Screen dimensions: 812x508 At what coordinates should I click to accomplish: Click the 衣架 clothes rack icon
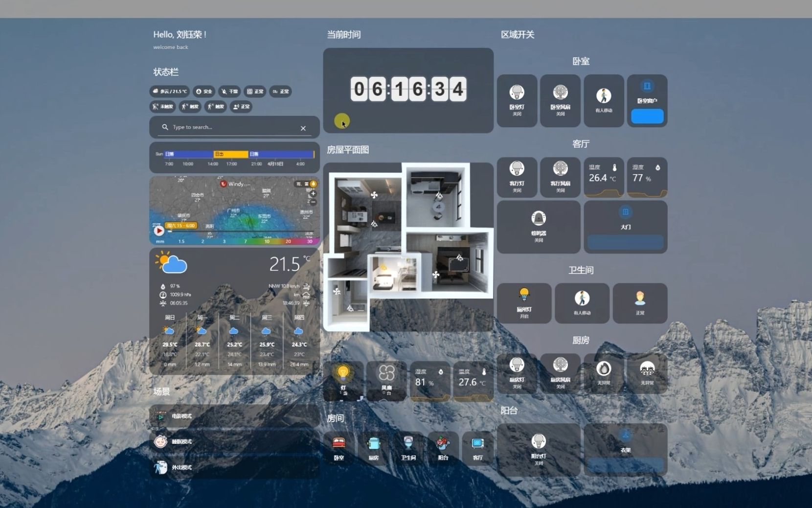click(x=626, y=435)
